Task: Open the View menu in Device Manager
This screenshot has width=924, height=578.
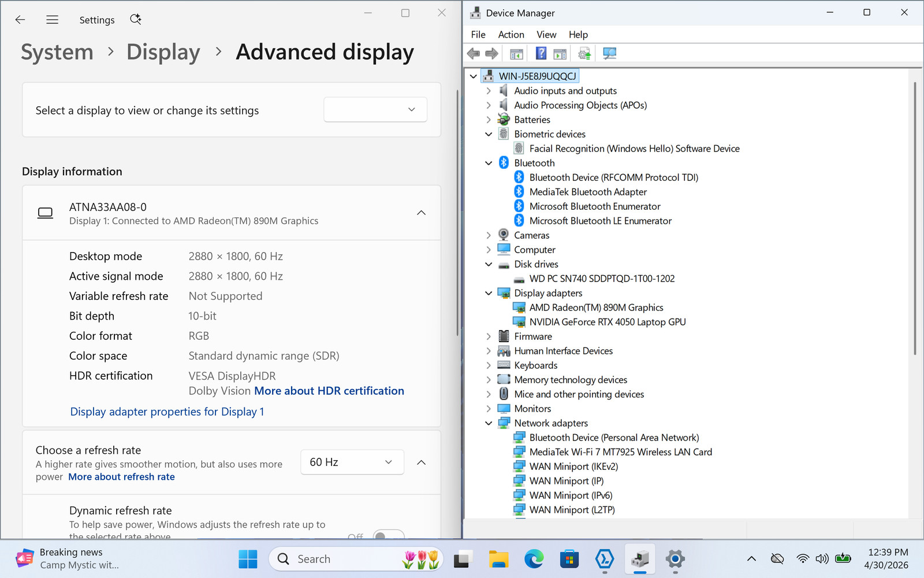Action: (546, 35)
